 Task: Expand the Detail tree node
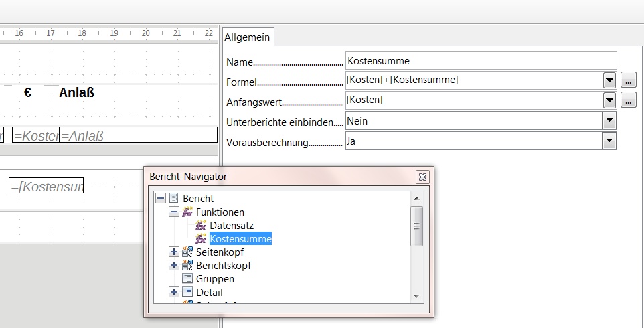click(174, 293)
